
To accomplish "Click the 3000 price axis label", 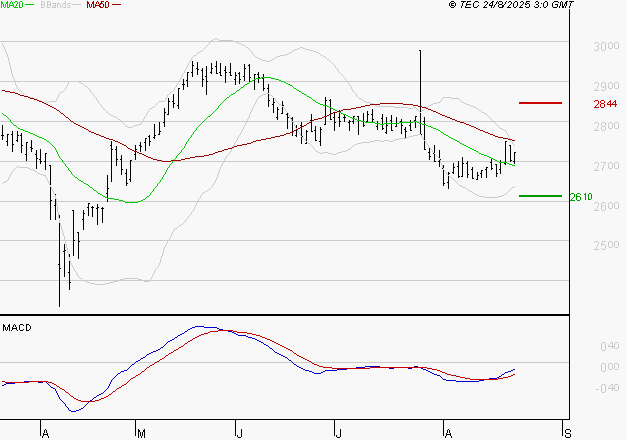I will (x=606, y=46).
